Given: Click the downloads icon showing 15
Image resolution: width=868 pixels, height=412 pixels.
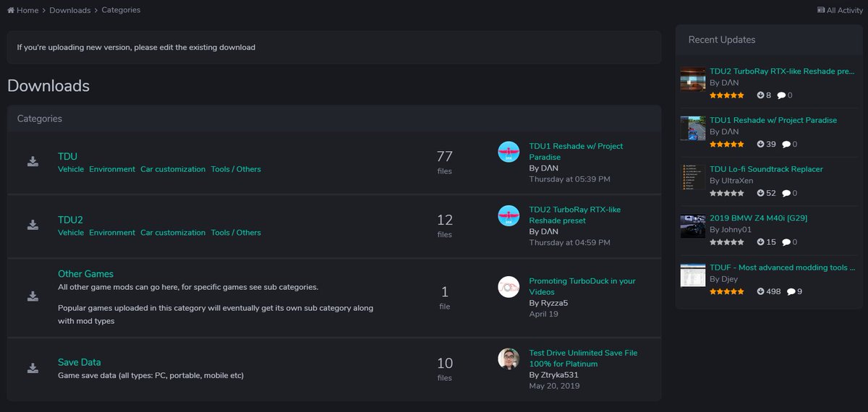Looking at the screenshot, I should [x=760, y=243].
